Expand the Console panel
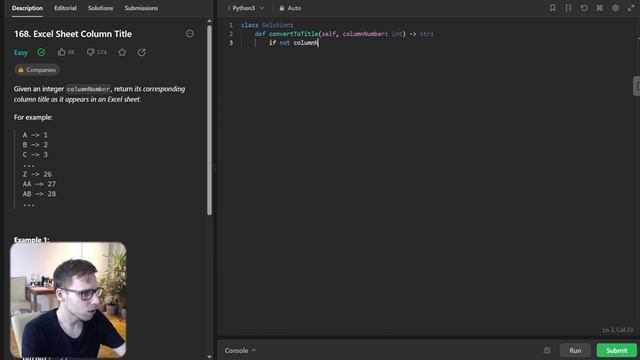 pos(240,351)
